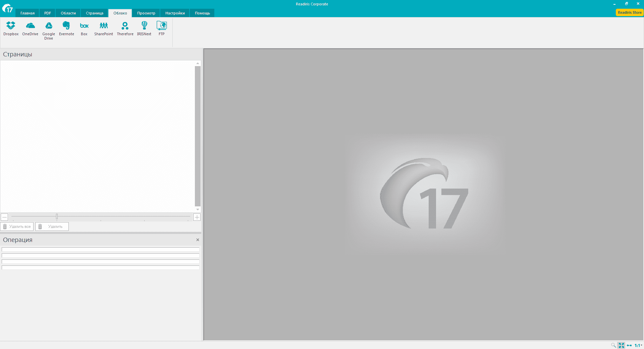Open the Страница tab
Image resolution: width=644 pixels, height=349 pixels.
(x=95, y=13)
